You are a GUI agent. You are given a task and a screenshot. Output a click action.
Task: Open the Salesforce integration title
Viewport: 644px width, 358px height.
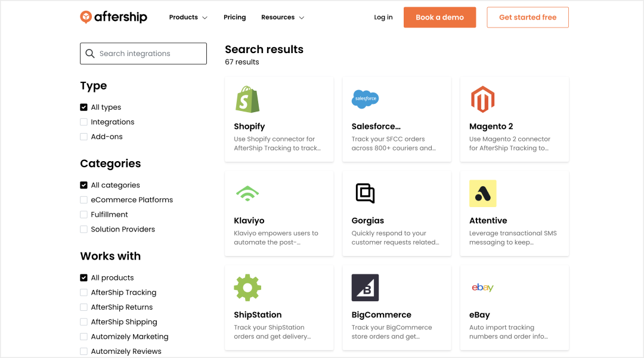point(376,126)
